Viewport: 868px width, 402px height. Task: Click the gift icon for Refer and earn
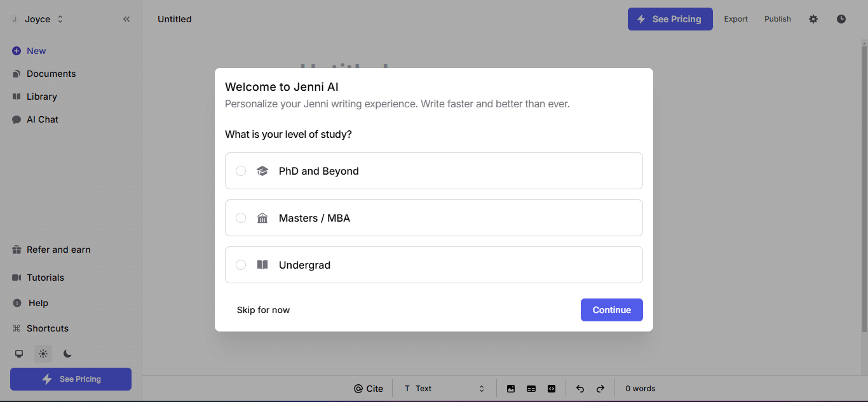17,250
